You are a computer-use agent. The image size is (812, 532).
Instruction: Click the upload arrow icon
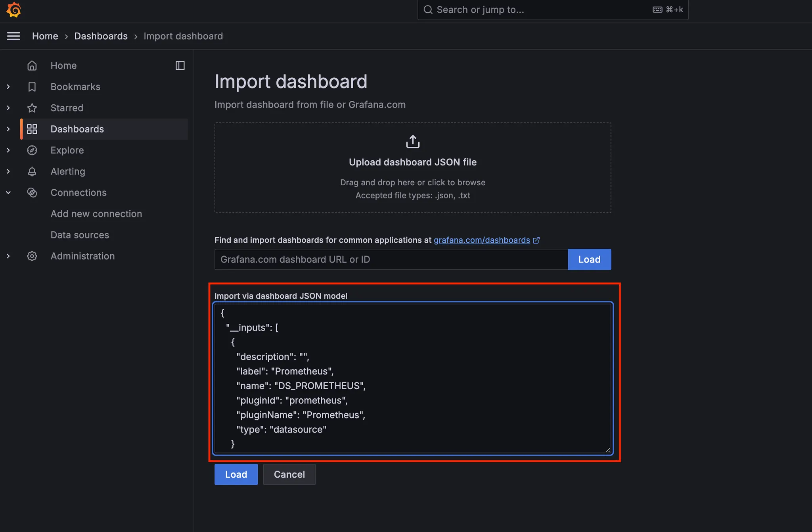coord(413,142)
